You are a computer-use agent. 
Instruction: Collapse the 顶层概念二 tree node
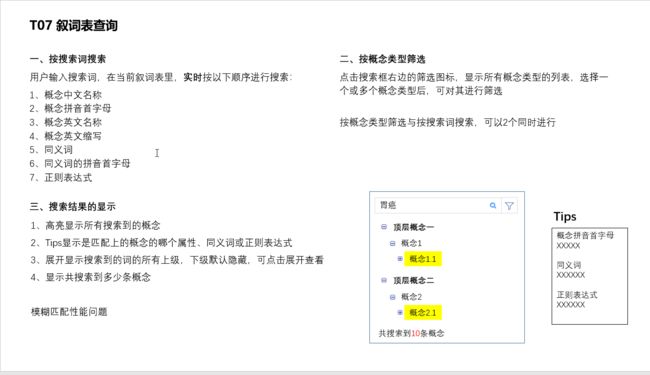point(384,281)
